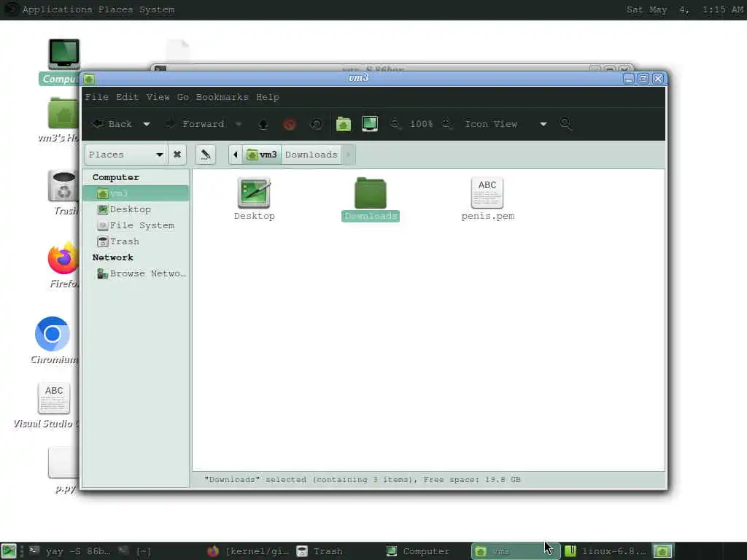Open the View menu
Viewport: 747px width, 560px height.
[158, 97]
